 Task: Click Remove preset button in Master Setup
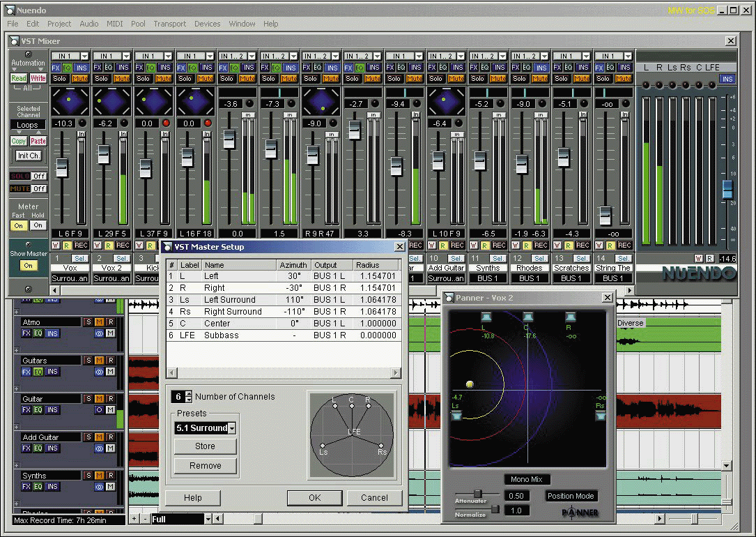coord(206,466)
